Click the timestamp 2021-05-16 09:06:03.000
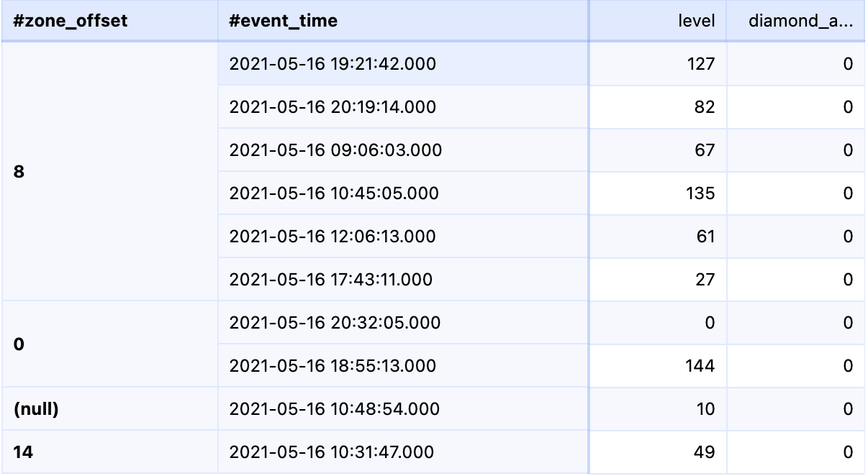 (335, 150)
